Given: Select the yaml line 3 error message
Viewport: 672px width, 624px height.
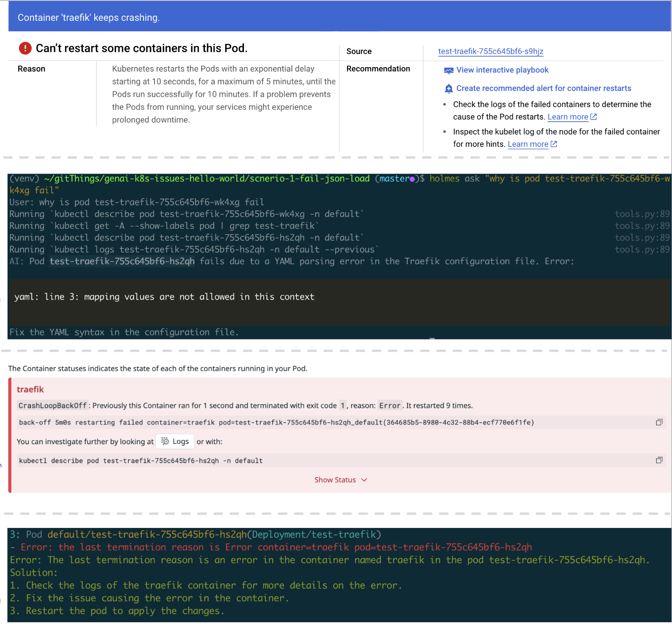Looking at the screenshot, I should point(164,297).
